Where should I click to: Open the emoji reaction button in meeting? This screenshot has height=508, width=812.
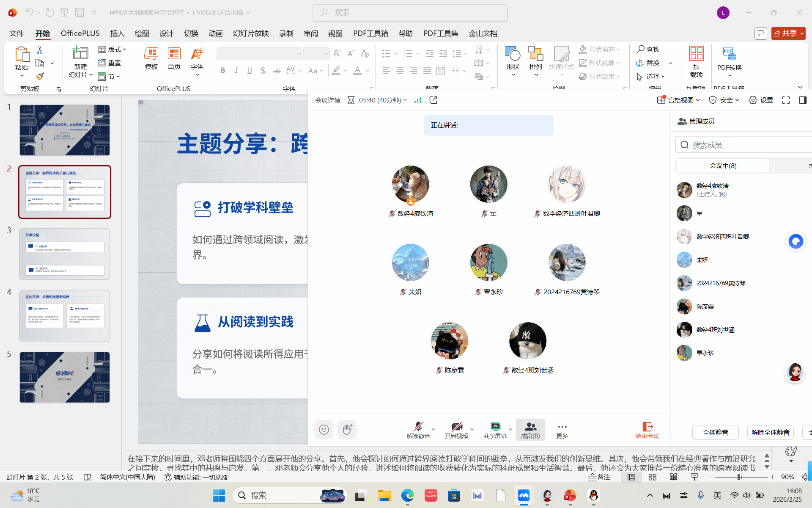[x=324, y=430]
